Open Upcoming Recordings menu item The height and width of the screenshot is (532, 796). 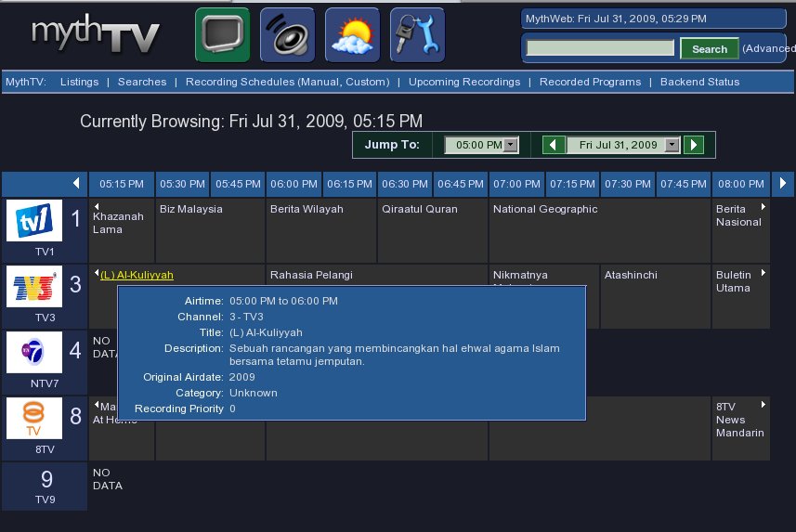point(464,82)
